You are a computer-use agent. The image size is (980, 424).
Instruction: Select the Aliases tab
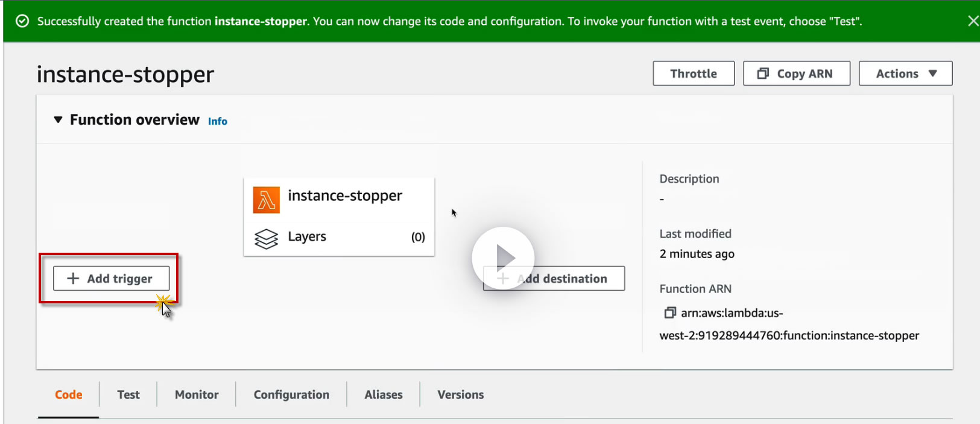click(x=384, y=394)
